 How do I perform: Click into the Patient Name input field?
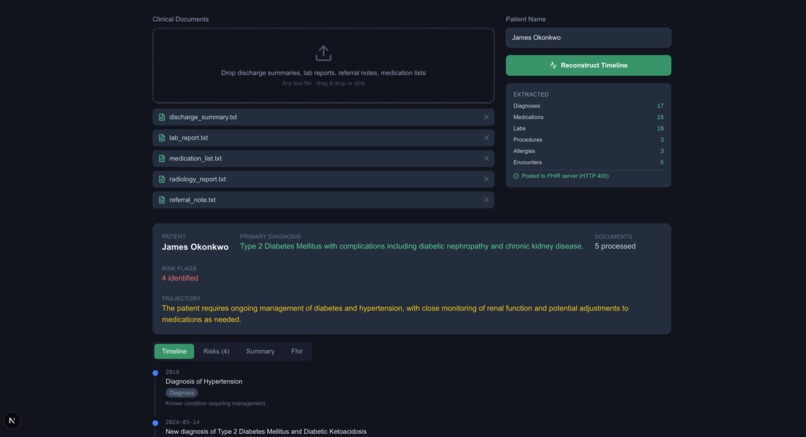tap(588, 38)
